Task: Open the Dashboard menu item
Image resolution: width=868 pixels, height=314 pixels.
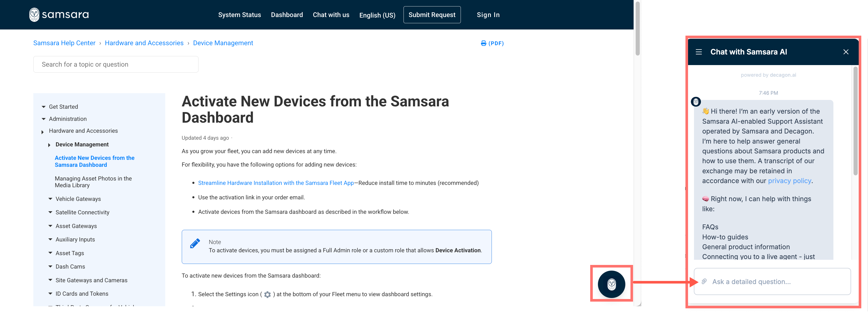Action: [287, 15]
